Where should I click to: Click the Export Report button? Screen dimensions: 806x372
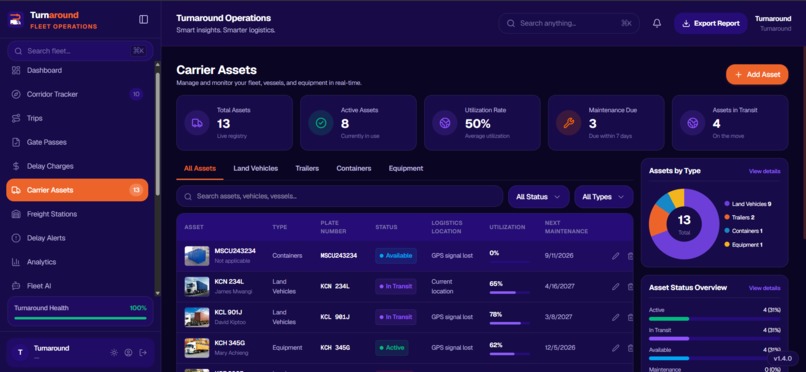click(x=710, y=24)
